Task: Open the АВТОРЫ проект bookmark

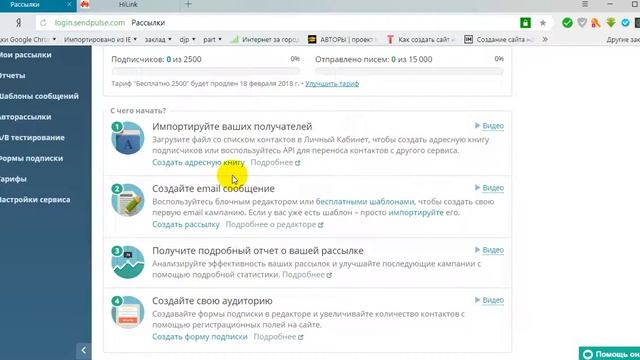Action: coord(341,40)
